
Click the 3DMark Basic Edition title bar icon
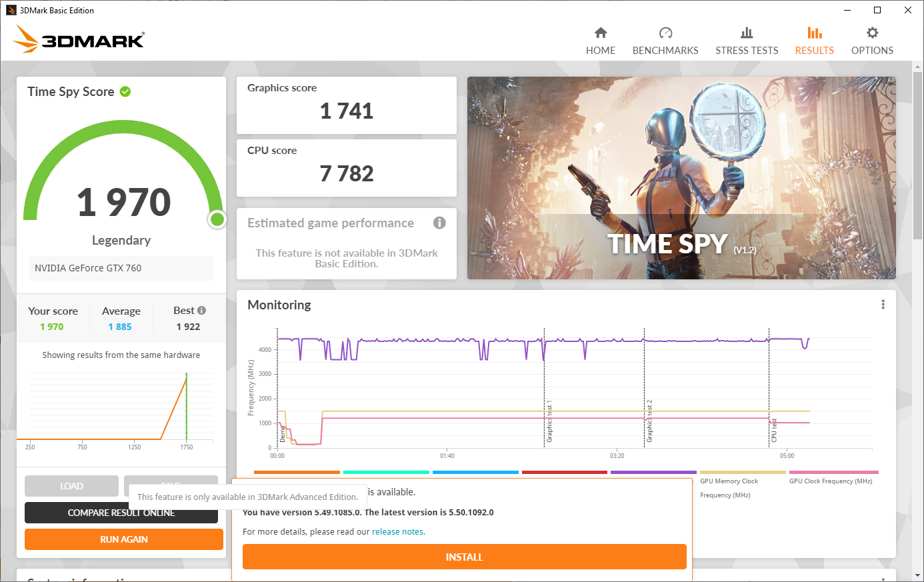point(11,10)
